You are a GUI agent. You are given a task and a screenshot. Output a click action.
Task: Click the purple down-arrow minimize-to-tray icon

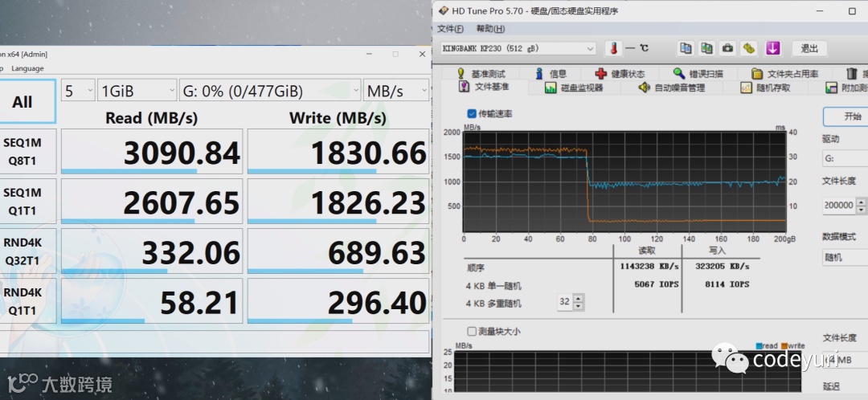tap(773, 48)
